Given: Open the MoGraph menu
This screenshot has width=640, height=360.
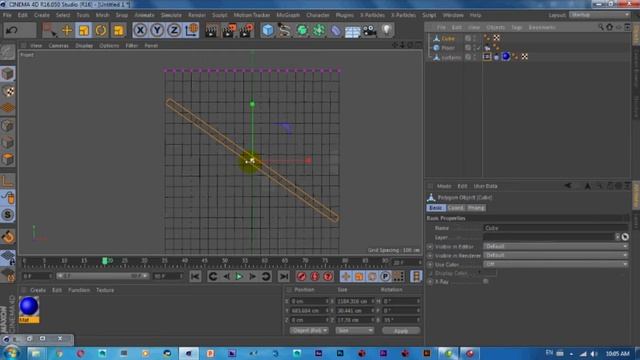Looking at the screenshot, I should point(288,15).
